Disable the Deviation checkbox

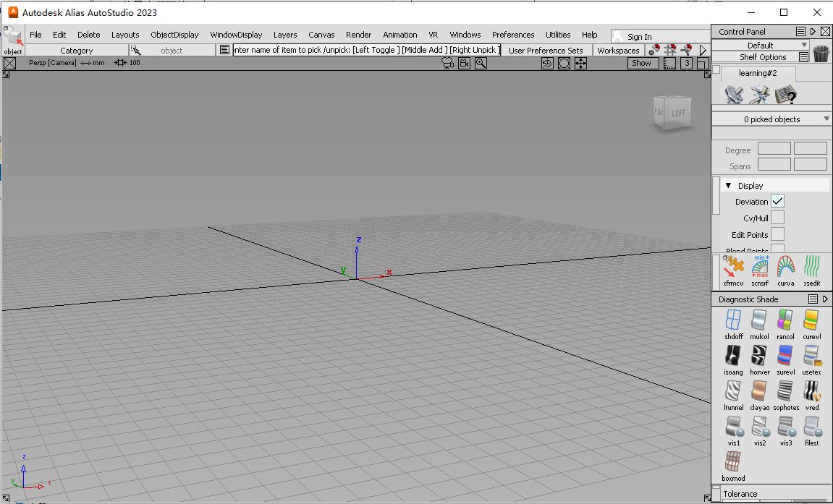click(x=777, y=202)
